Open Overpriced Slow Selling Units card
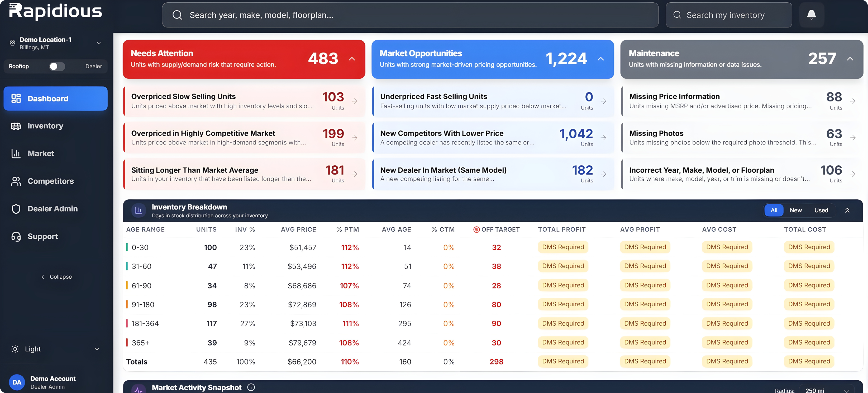Image resolution: width=868 pixels, height=393 pixels. [x=244, y=101]
